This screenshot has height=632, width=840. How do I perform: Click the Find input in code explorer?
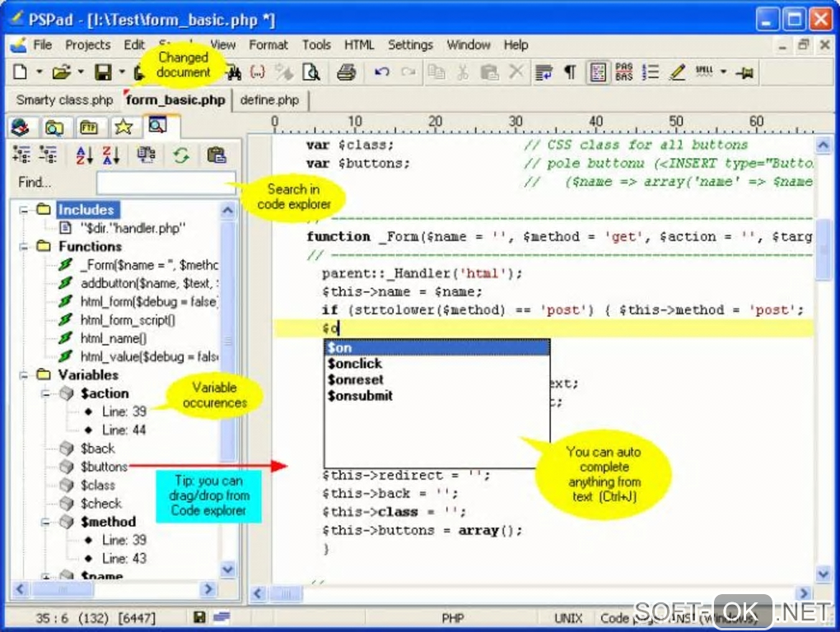tap(166, 183)
